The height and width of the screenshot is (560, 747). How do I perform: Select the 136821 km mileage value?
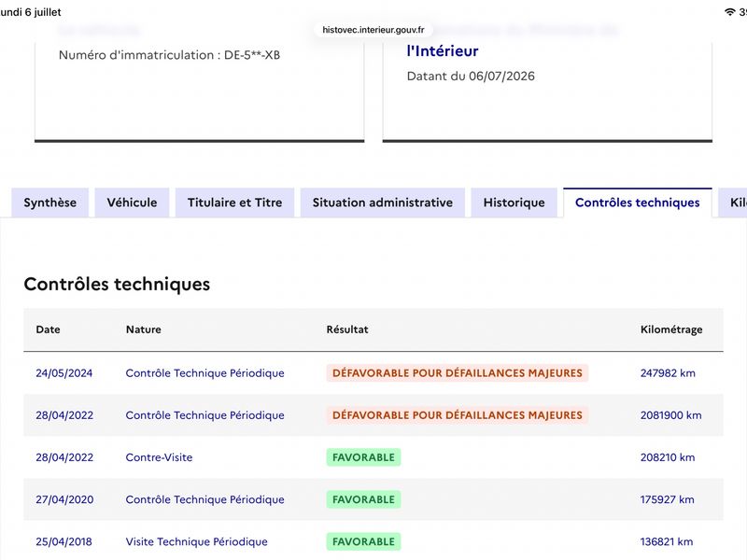(x=667, y=542)
